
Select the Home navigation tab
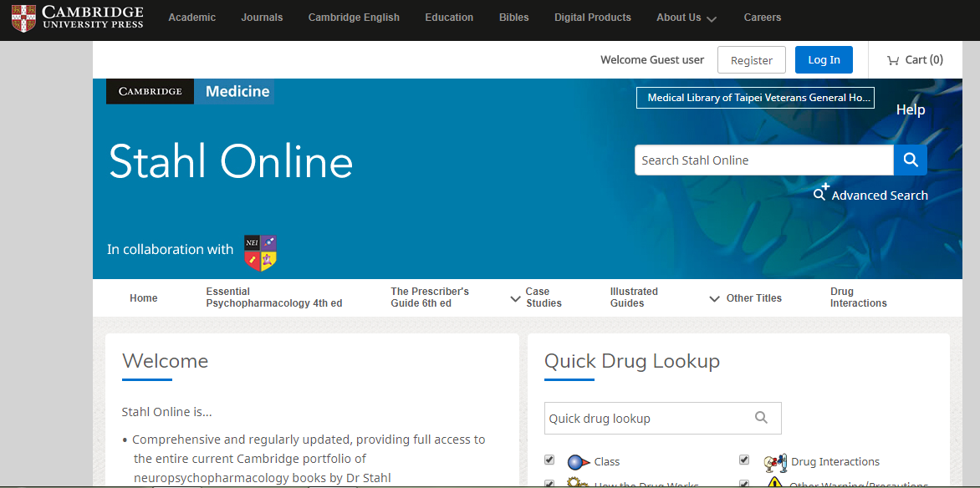pos(144,298)
